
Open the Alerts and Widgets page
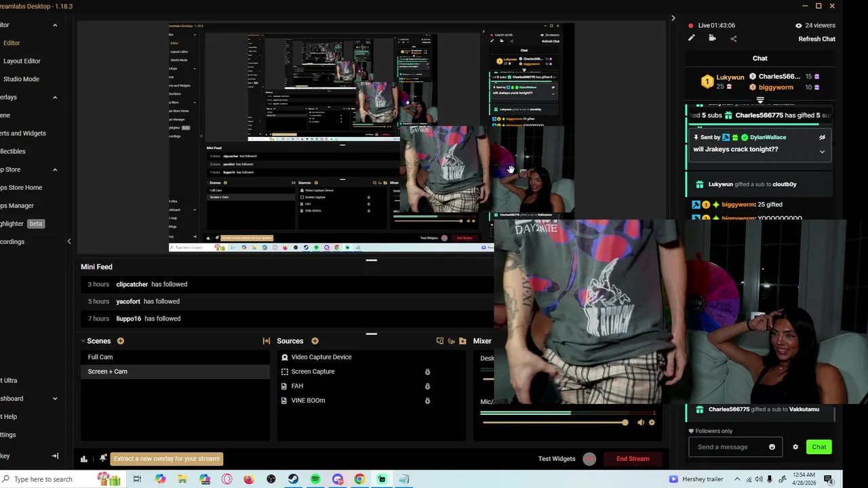tap(22, 134)
